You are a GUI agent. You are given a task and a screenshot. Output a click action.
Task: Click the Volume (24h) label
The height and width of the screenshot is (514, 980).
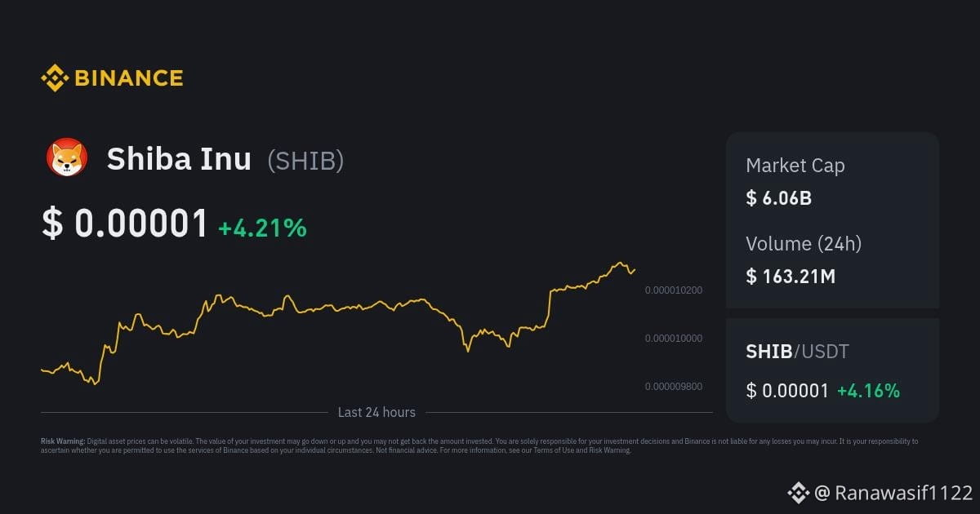(x=804, y=243)
